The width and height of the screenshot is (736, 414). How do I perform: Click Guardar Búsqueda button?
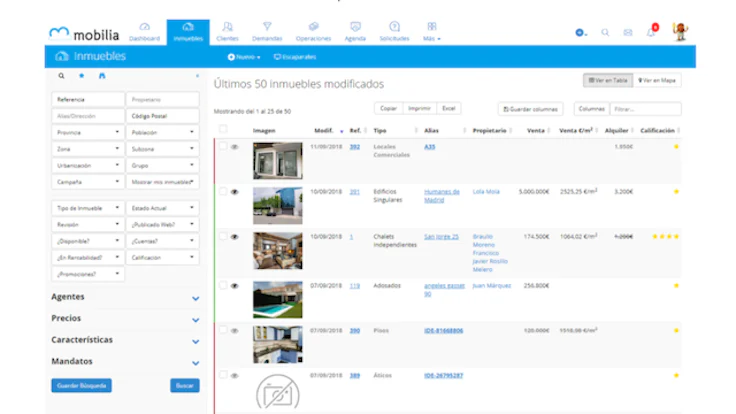pos(82,385)
